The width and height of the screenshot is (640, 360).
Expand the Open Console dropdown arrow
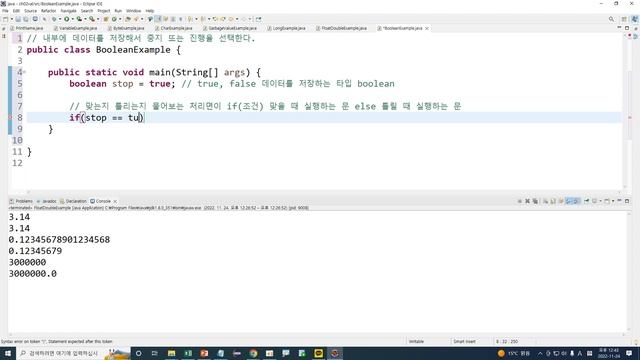[x=613, y=201]
